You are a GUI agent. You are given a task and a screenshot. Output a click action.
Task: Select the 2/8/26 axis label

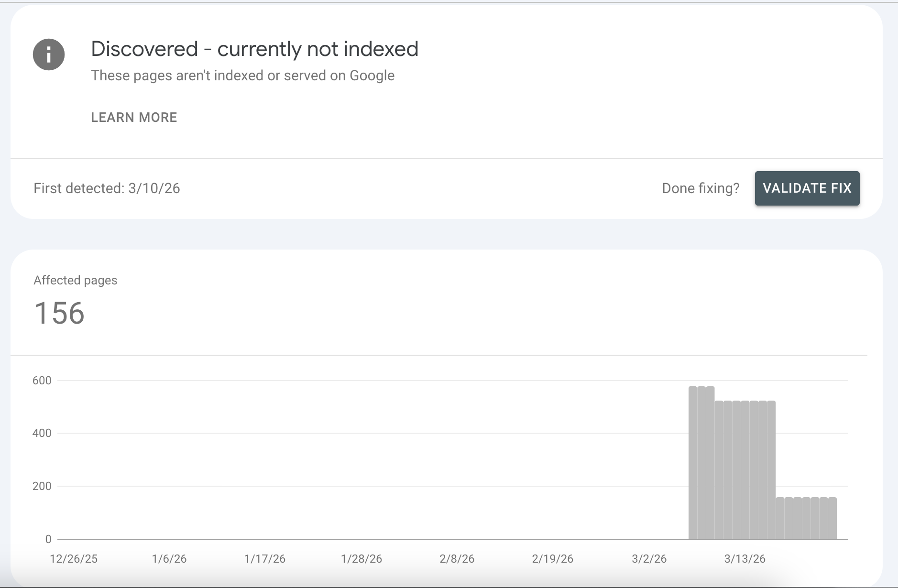(x=457, y=558)
